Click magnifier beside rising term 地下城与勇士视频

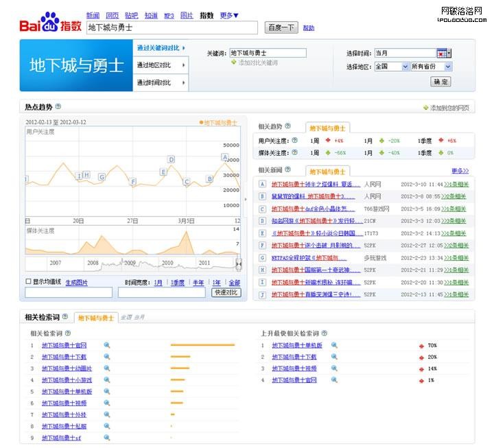pos(334,368)
